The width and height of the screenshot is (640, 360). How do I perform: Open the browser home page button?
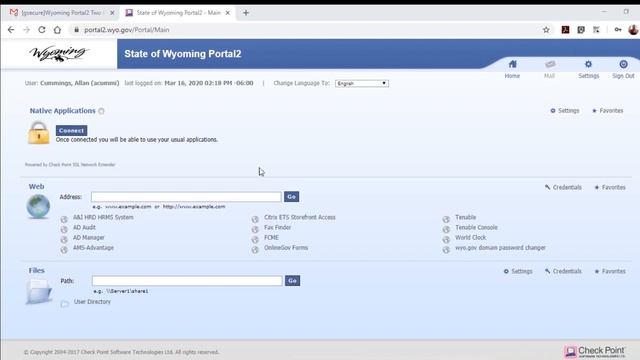[x=57, y=30]
